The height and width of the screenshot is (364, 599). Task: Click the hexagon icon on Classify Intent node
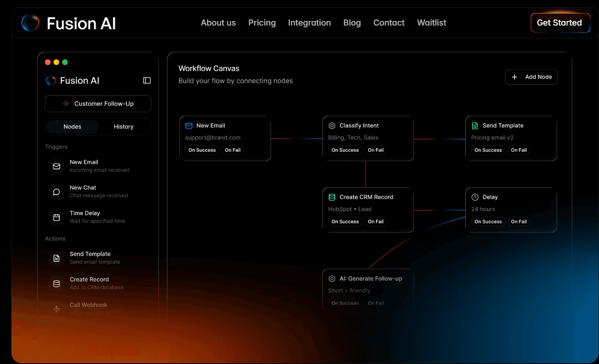tap(332, 126)
